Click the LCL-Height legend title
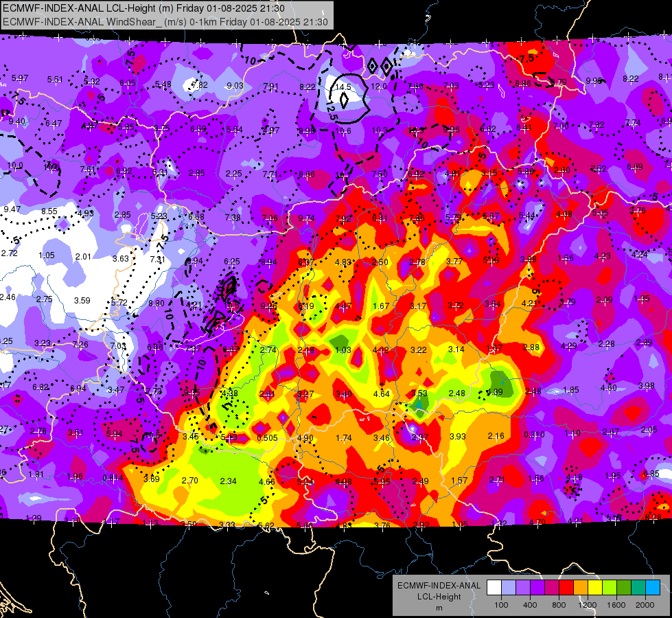This screenshot has width=672, height=618. pyautogui.click(x=439, y=597)
